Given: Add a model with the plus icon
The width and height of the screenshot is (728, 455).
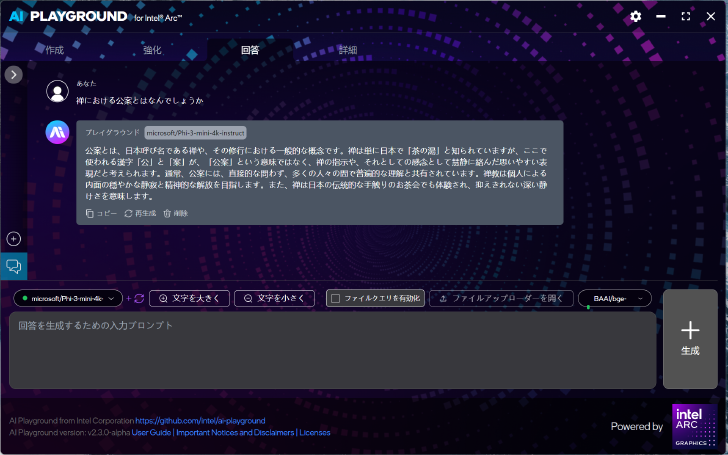Looking at the screenshot, I should (x=129, y=299).
